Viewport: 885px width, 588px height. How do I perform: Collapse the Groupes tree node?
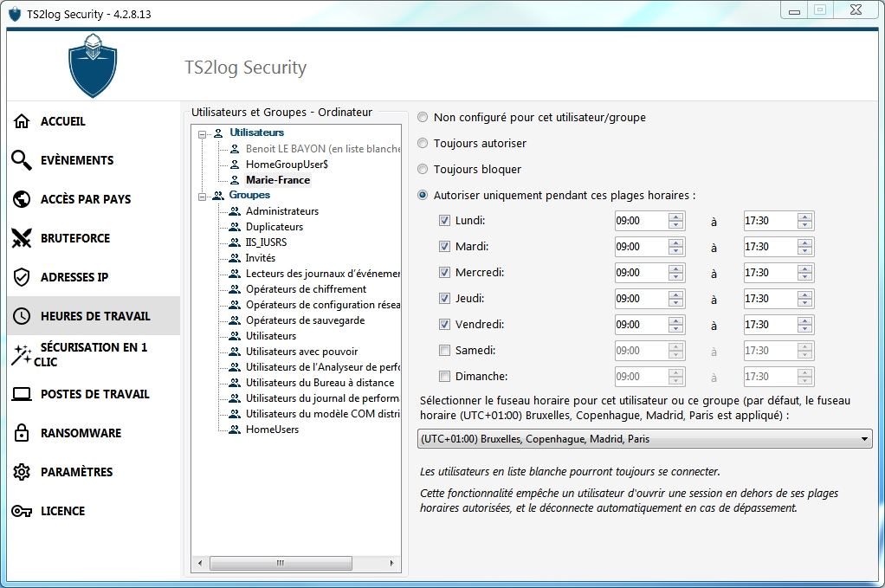[x=202, y=197]
